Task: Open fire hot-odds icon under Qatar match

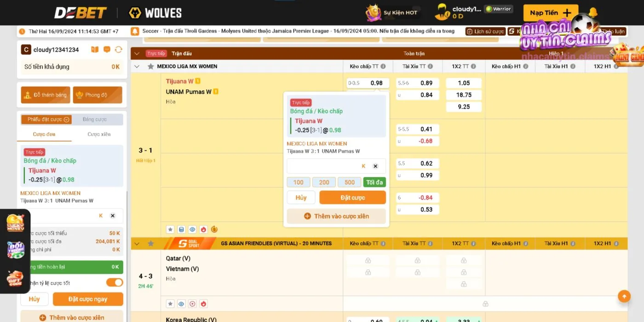Action: point(204,304)
